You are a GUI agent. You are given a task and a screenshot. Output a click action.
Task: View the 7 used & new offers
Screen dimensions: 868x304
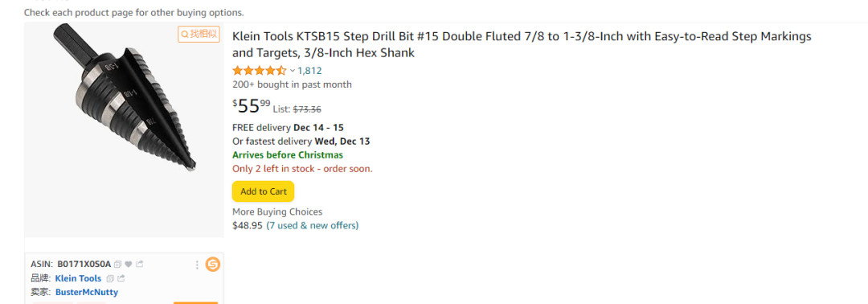(312, 225)
